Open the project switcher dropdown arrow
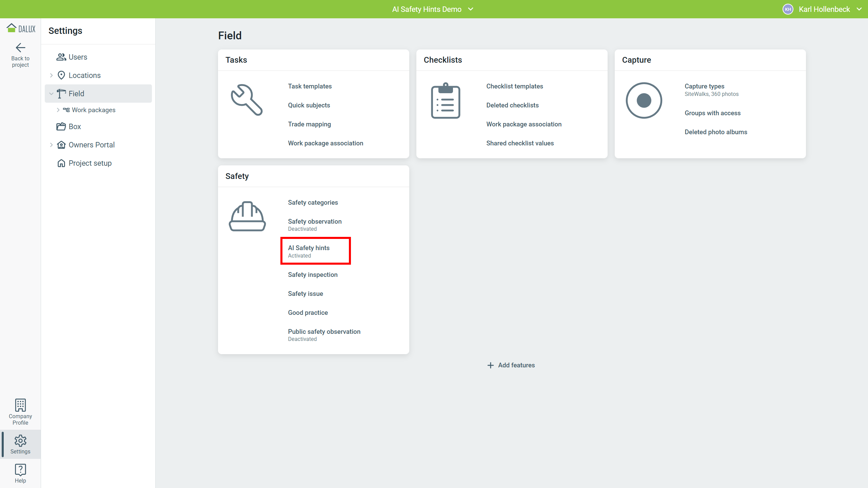Viewport: 868px width, 488px height. coord(471,9)
